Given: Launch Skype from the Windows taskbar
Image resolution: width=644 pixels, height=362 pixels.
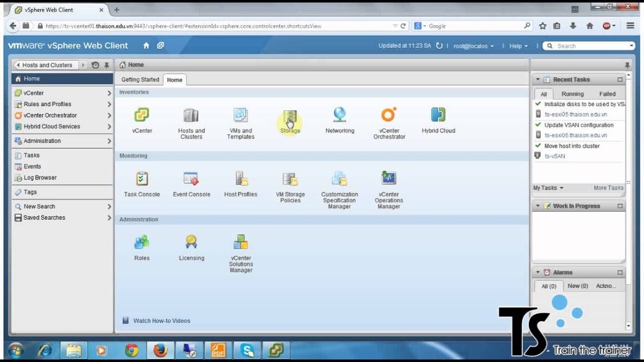Looking at the screenshot, I should coord(247,350).
